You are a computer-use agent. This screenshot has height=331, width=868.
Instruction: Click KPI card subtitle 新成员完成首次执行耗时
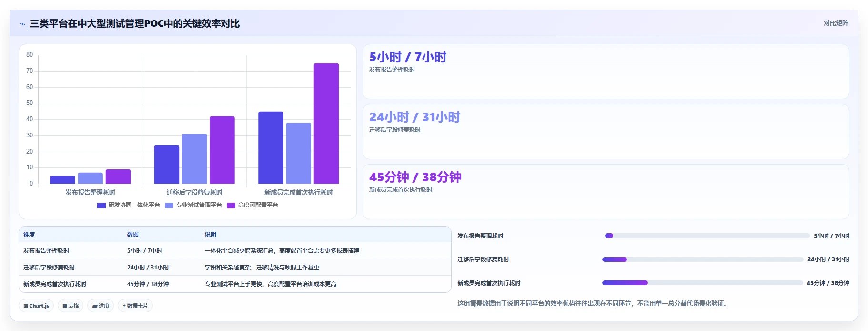click(401, 190)
